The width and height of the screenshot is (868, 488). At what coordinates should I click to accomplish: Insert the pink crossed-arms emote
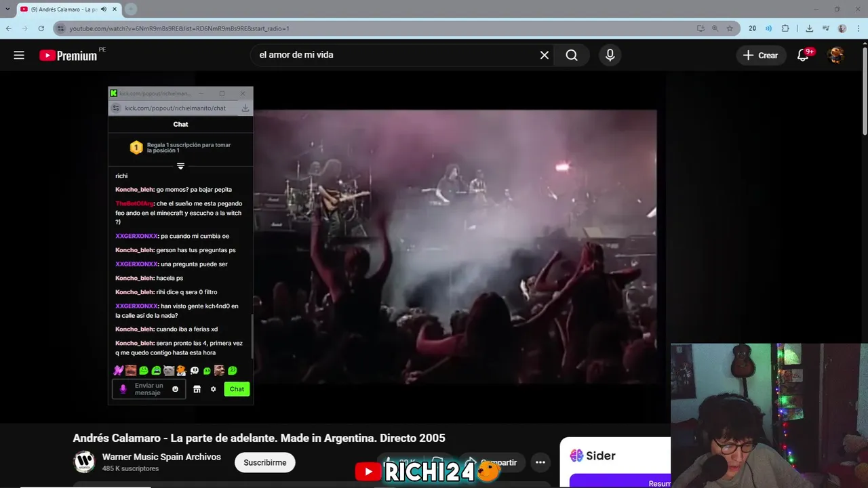(119, 371)
